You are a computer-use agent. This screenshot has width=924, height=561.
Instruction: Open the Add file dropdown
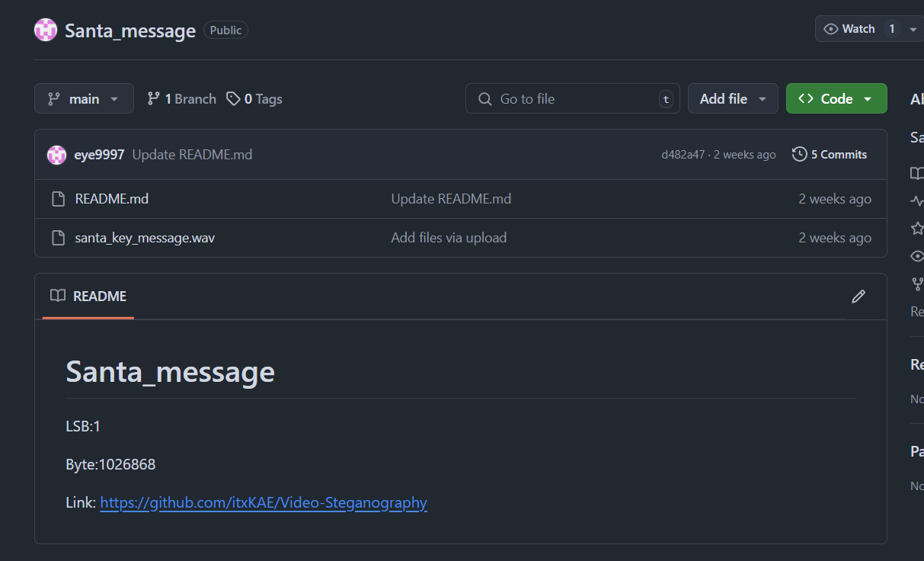(x=732, y=99)
